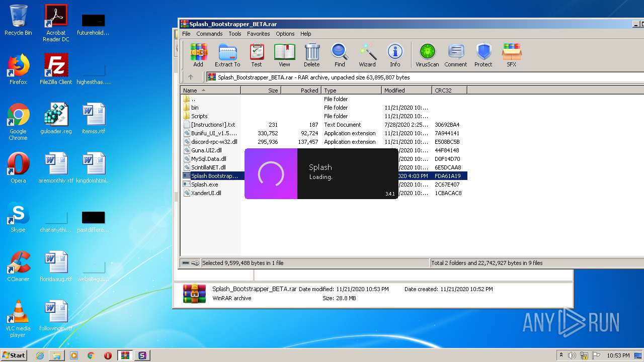
Task: Create SFX archive icon
Action: 511,55
